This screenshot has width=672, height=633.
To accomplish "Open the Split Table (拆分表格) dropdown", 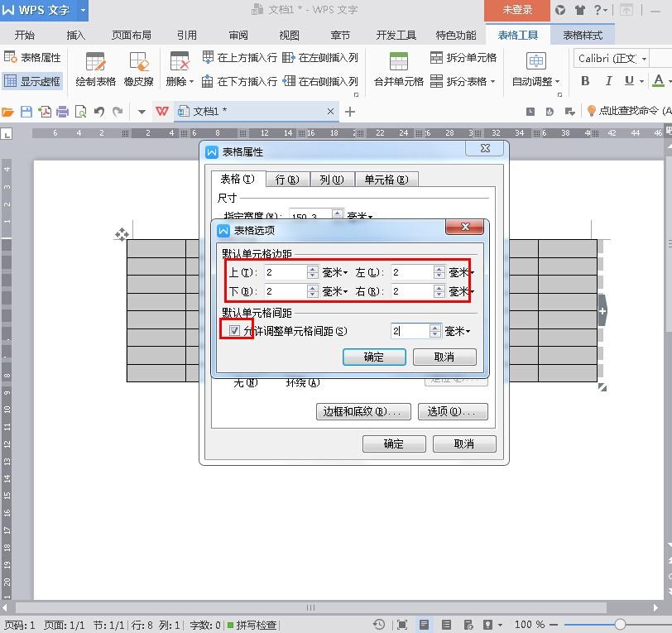I will (463, 81).
